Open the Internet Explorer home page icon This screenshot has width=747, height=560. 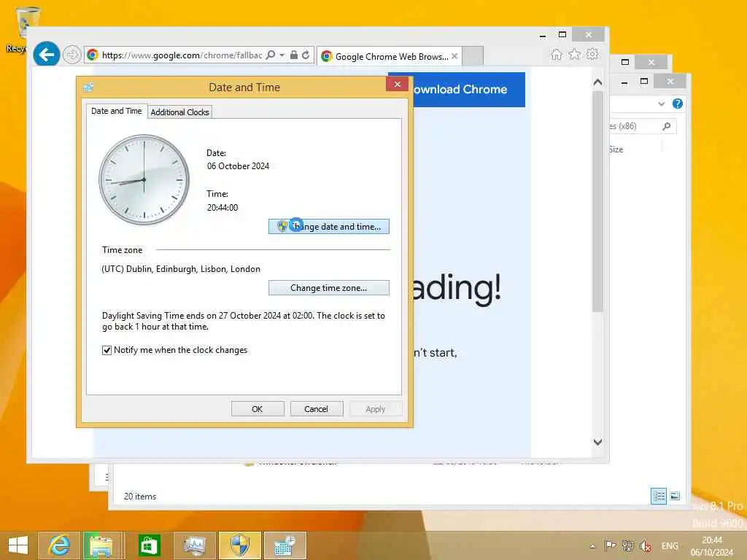click(x=557, y=54)
